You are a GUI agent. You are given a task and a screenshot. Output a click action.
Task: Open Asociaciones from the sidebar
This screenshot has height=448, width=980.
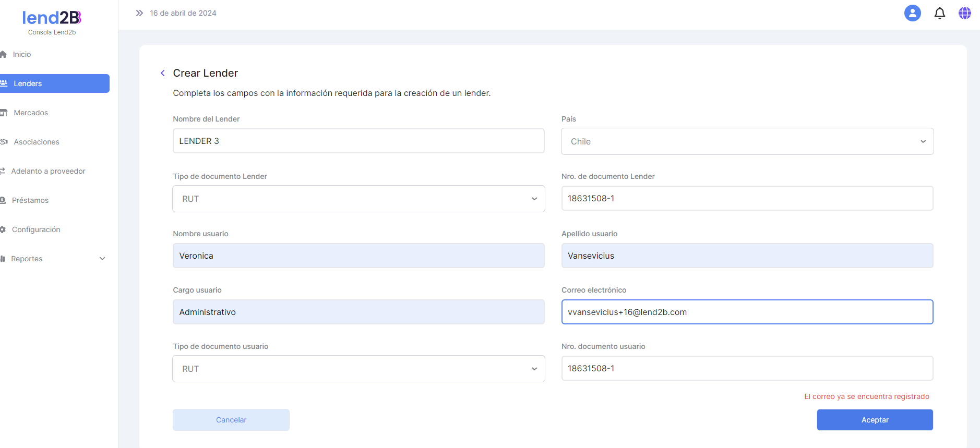(37, 142)
